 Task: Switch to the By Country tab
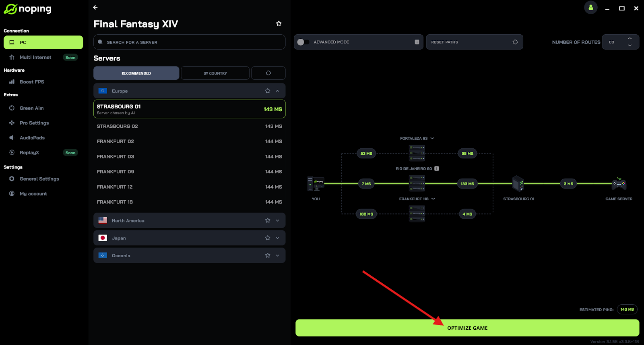tap(215, 73)
